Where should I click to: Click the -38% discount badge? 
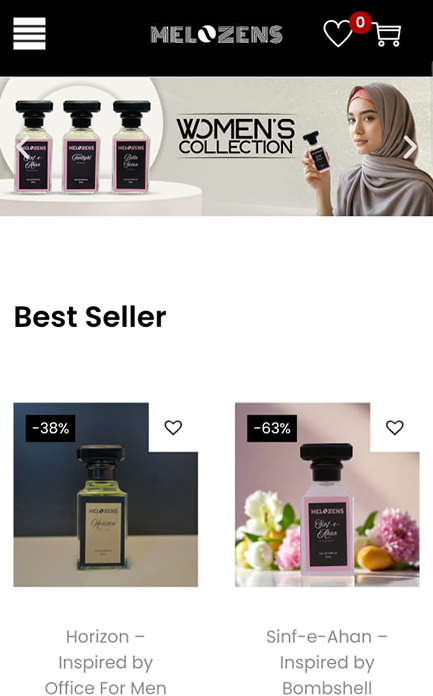pyautogui.click(x=51, y=428)
